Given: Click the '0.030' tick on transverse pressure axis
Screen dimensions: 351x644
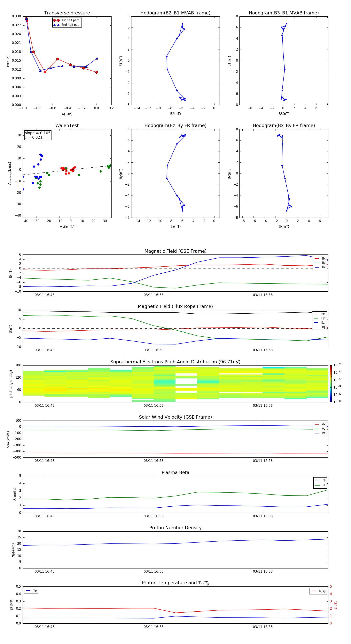Looking at the screenshot, I should pos(17,16).
